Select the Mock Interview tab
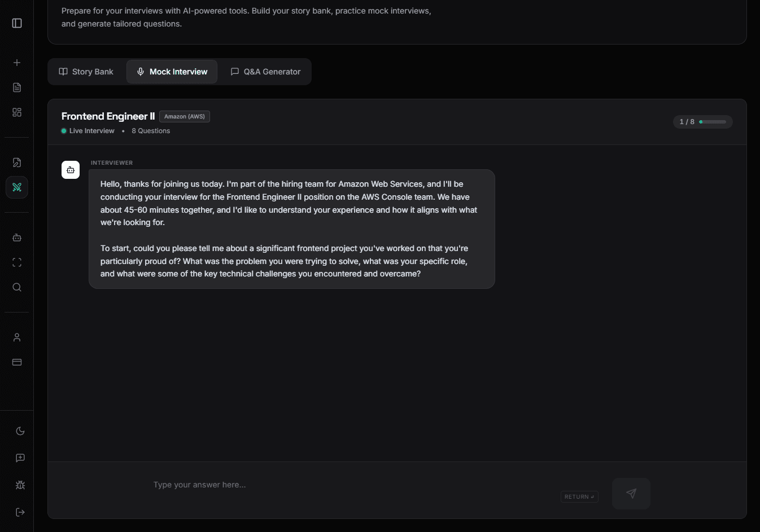The image size is (760, 532). coord(172,72)
